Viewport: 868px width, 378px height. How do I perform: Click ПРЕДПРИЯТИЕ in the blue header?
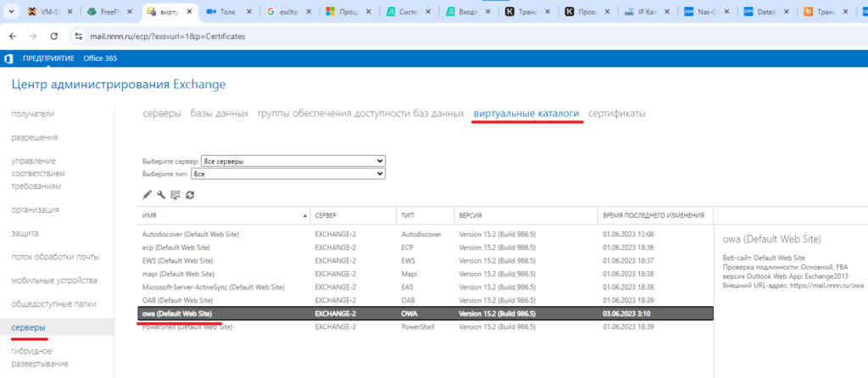48,58
